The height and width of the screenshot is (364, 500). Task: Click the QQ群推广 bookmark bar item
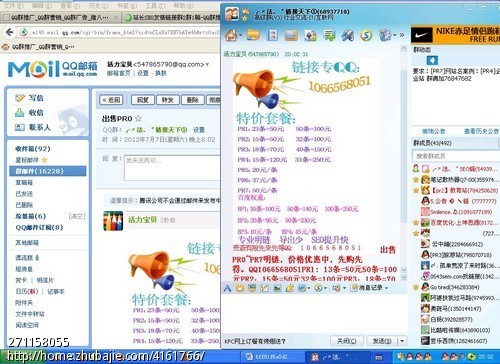click(39, 47)
